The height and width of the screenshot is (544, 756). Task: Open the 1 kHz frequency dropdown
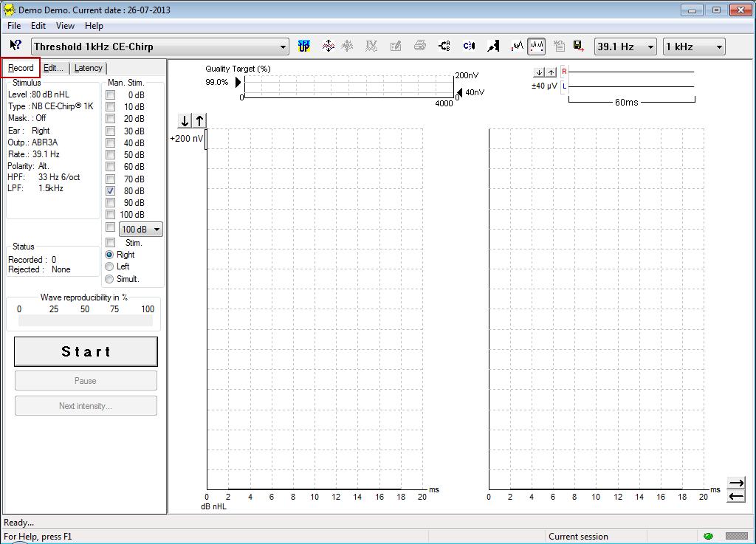(694, 47)
